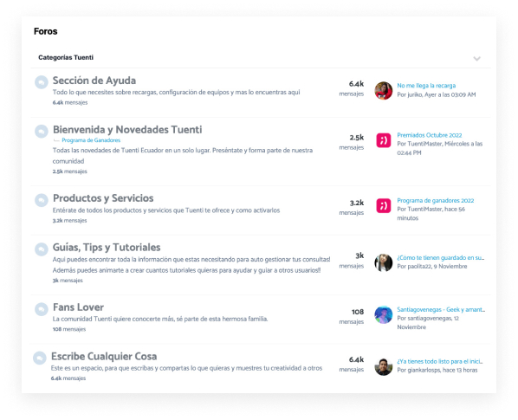
Task: Click giankarlosps's profile photo thumbnail
Action: [384, 366]
